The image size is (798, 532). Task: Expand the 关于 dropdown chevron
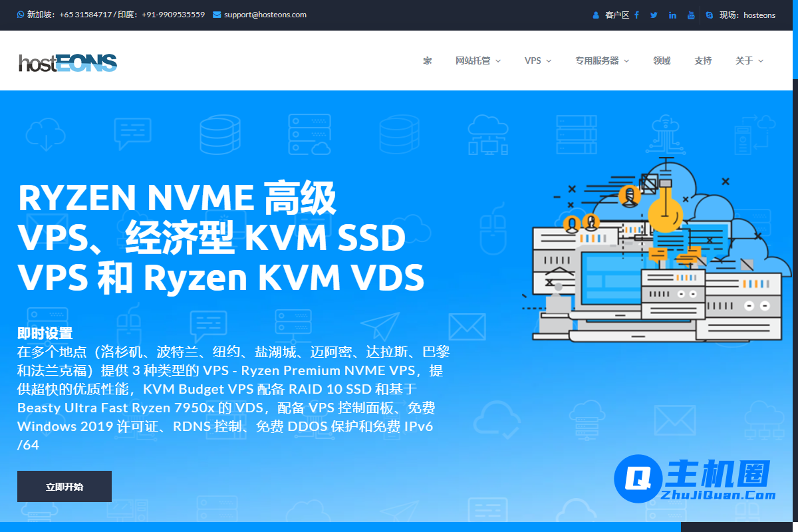tap(761, 61)
